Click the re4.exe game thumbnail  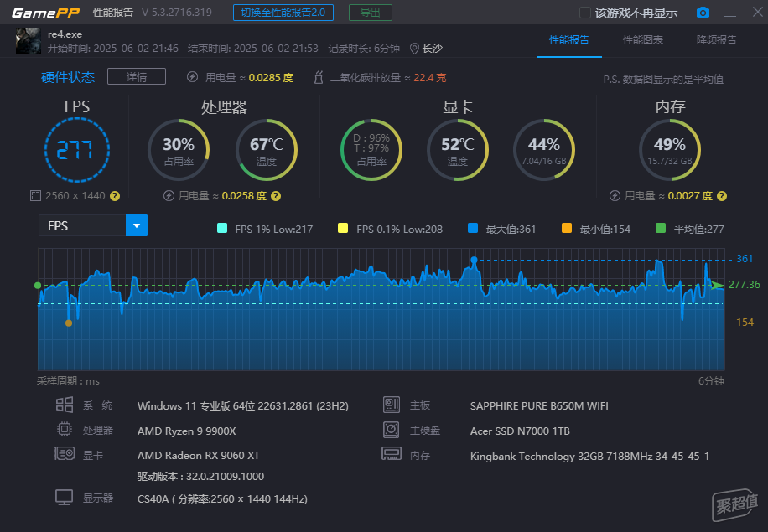(x=29, y=41)
